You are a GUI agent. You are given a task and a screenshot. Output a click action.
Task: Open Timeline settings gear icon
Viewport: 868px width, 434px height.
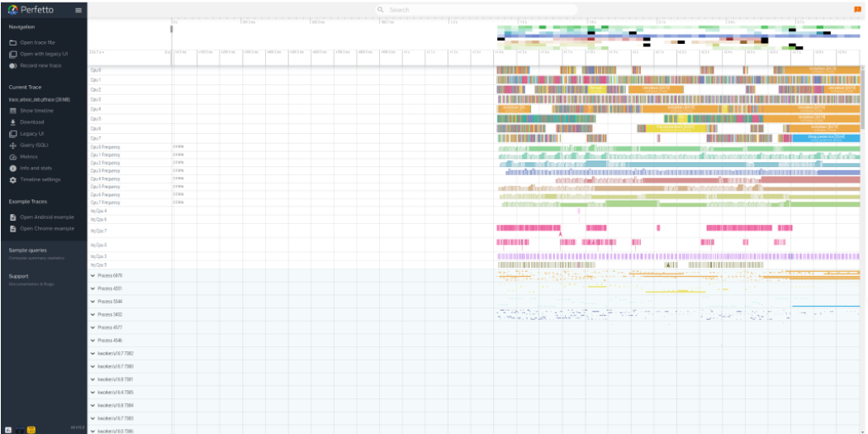13,179
